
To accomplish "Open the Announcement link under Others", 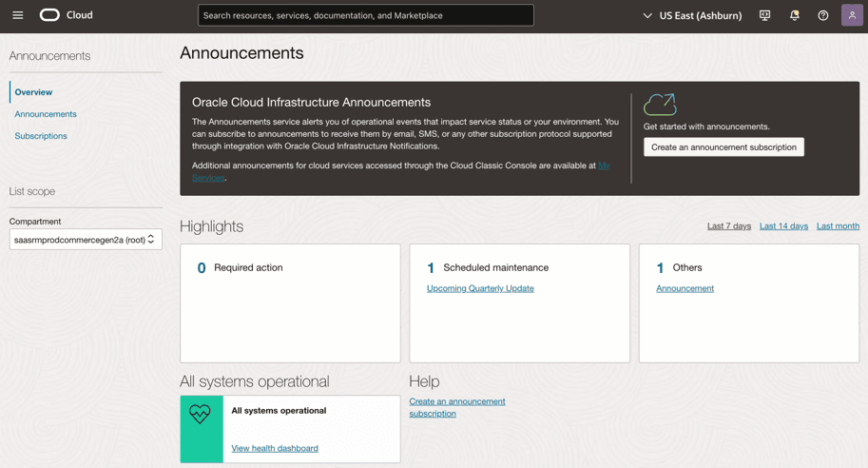I will click(685, 288).
